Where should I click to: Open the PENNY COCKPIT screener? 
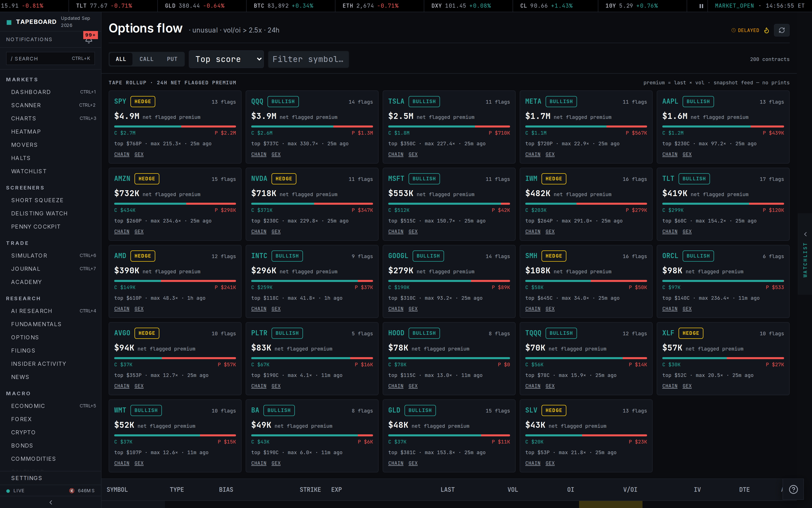(x=51, y=227)
